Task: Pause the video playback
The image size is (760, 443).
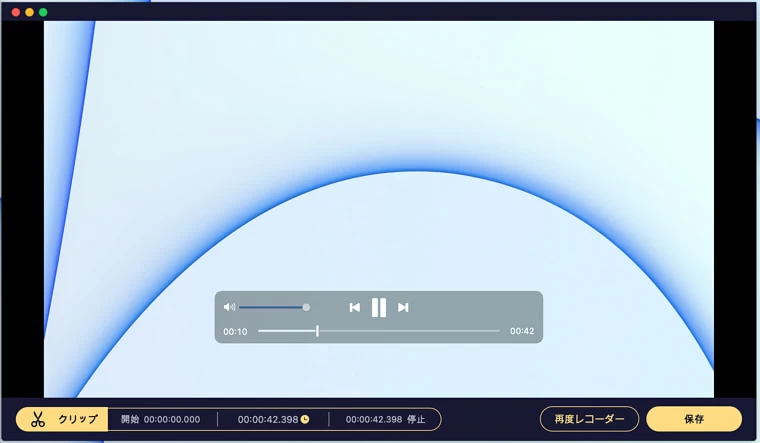Action: (379, 307)
